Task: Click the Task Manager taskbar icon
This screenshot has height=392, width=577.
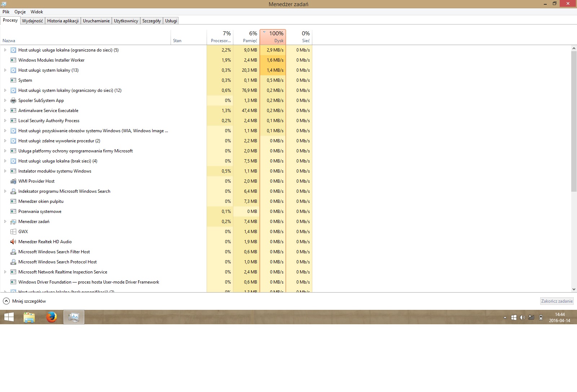Action: point(74,317)
